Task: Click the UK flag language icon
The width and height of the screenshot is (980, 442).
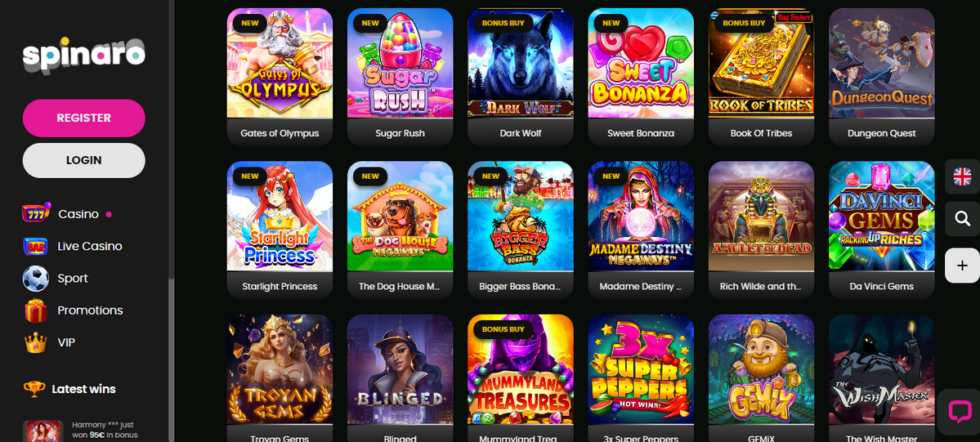Action: click(962, 176)
